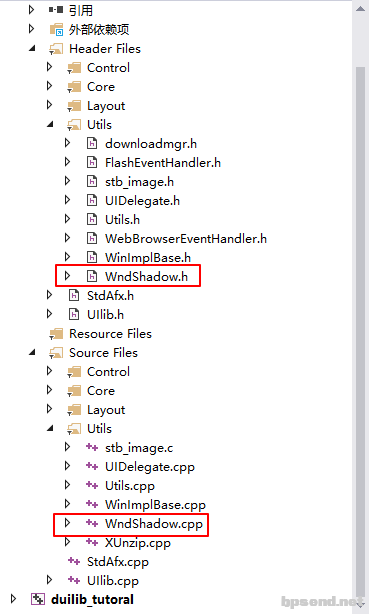
Task: Click the WebBrowserEventHandler.h file icon
Action: pyautogui.click(x=92, y=238)
